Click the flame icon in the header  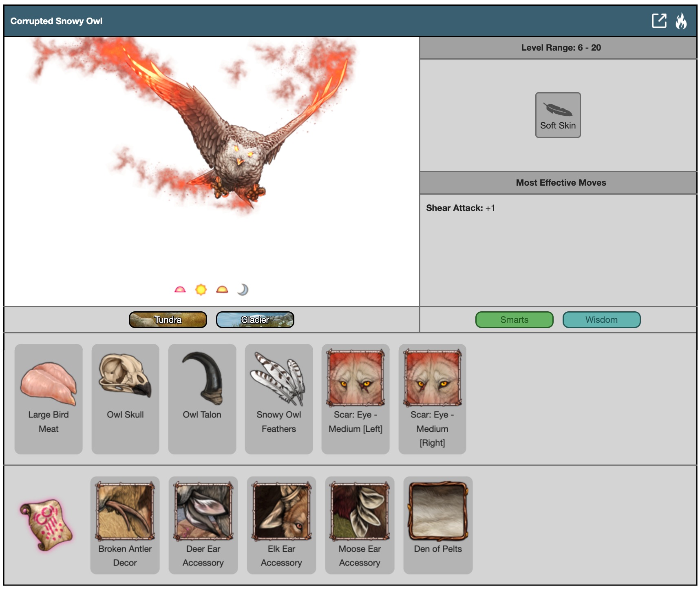point(681,21)
